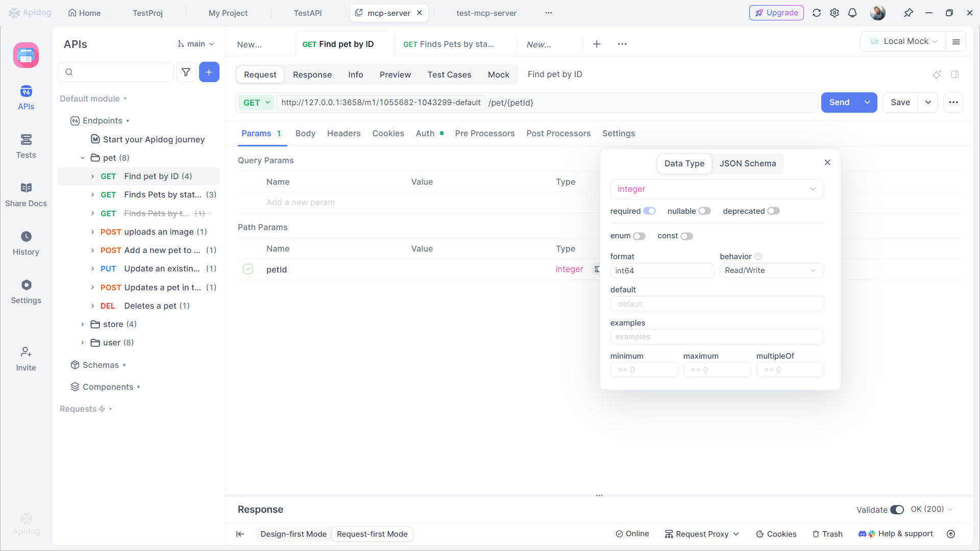Open the more actions ellipsis beside Save

pyautogui.click(x=953, y=103)
